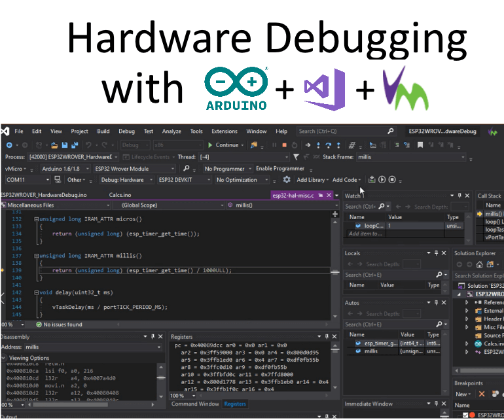504x420 pixels.
Task: Open vMicro settings gear icon
Action: tap(287, 180)
